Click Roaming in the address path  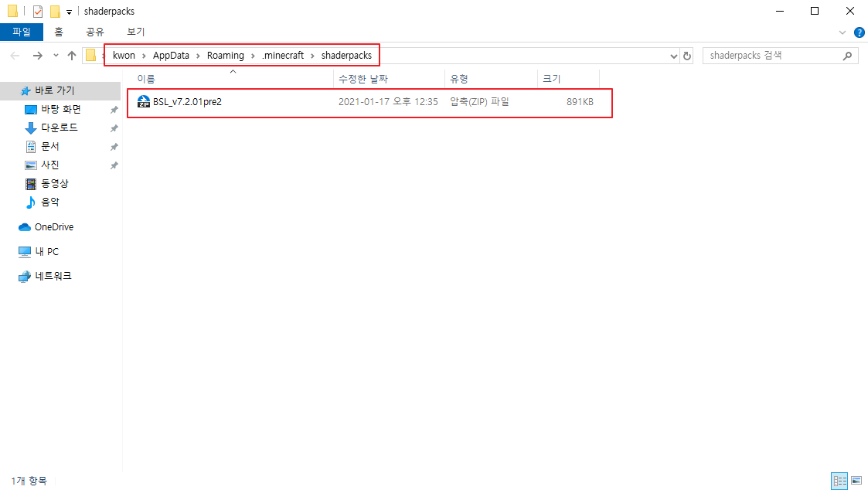tap(225, 56)
